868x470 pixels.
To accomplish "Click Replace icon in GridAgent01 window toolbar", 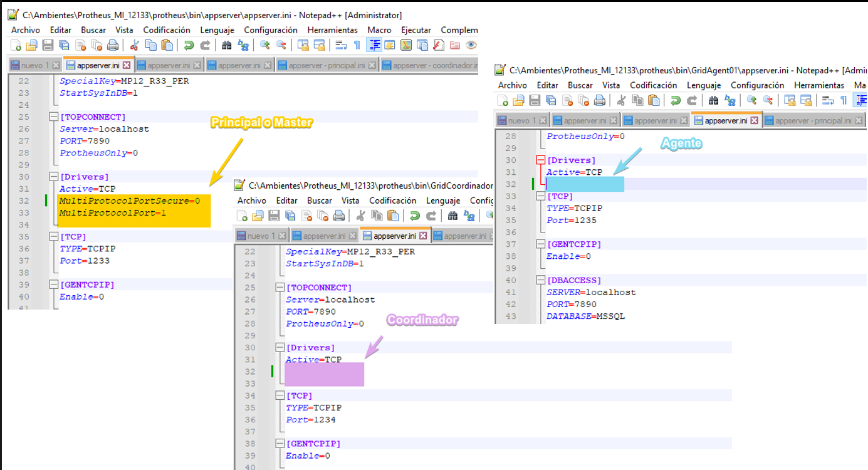I will tap(730, 100).
